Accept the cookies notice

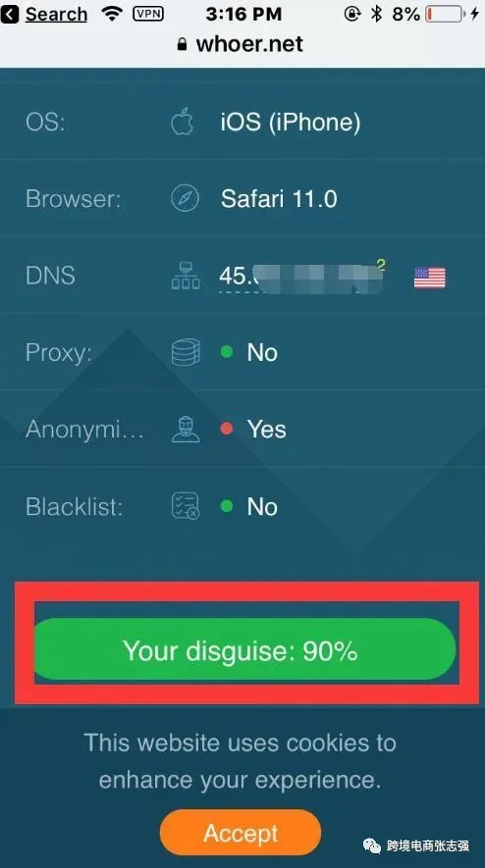(x=241, y=833)
